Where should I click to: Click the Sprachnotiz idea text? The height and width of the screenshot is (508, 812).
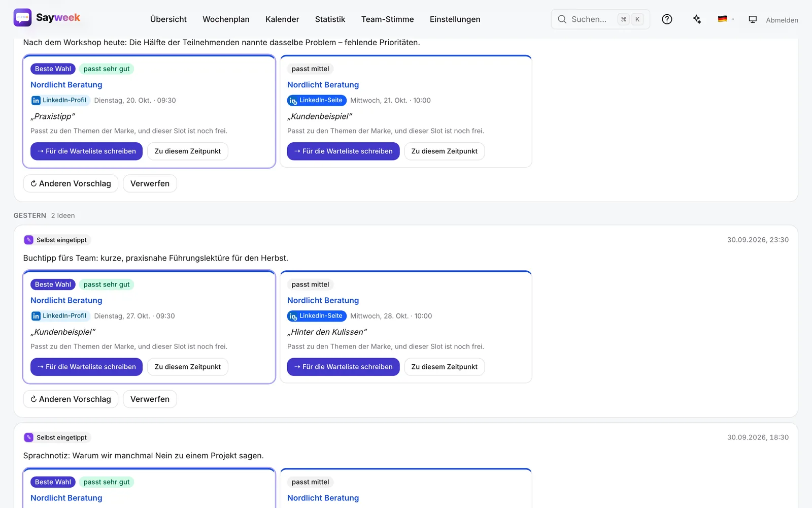coord(143,456)
